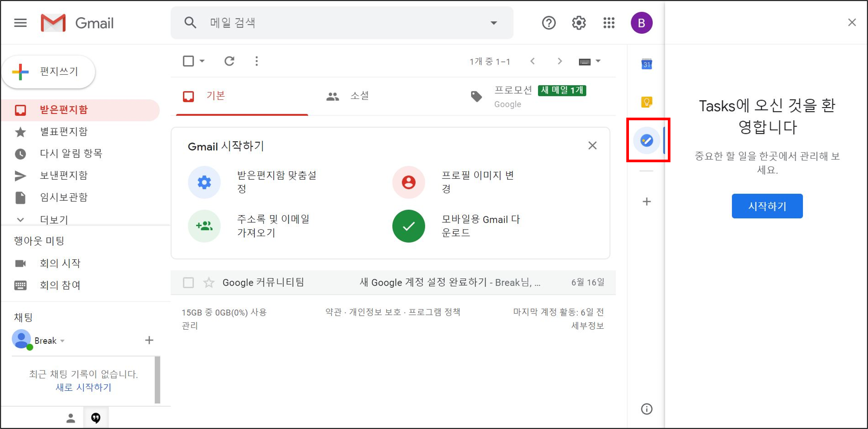Open the main hamburger menu
Screen dimensions: 868x429
[x=21, y=23]
